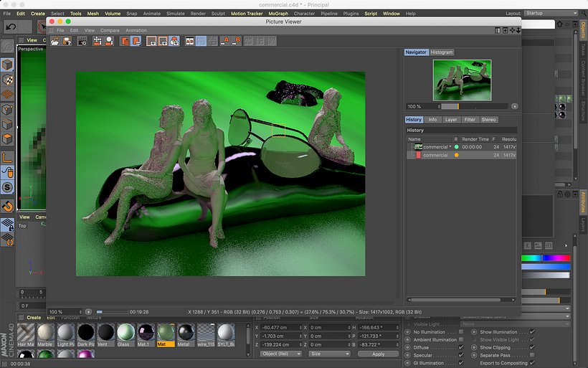The image size is (588, 368).
Task: Uncheck the Diffuse checkbox
Action: [x=461, y=347]
